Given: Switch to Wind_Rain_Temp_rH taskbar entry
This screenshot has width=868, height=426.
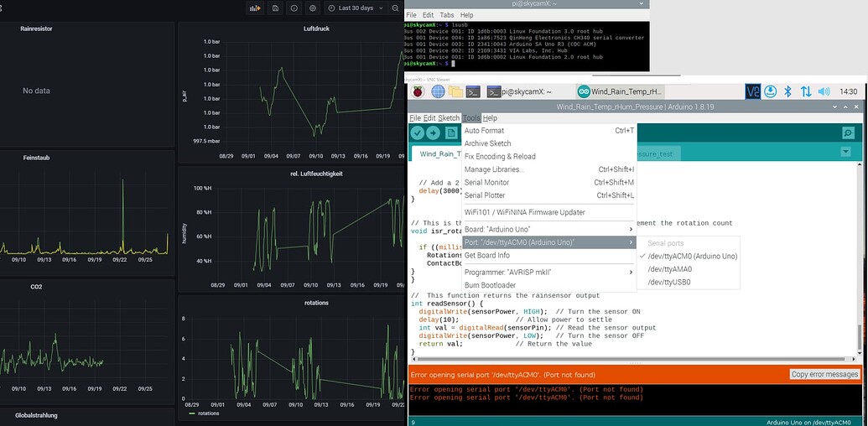Looking at the screenshot, I should click(620, 92).
